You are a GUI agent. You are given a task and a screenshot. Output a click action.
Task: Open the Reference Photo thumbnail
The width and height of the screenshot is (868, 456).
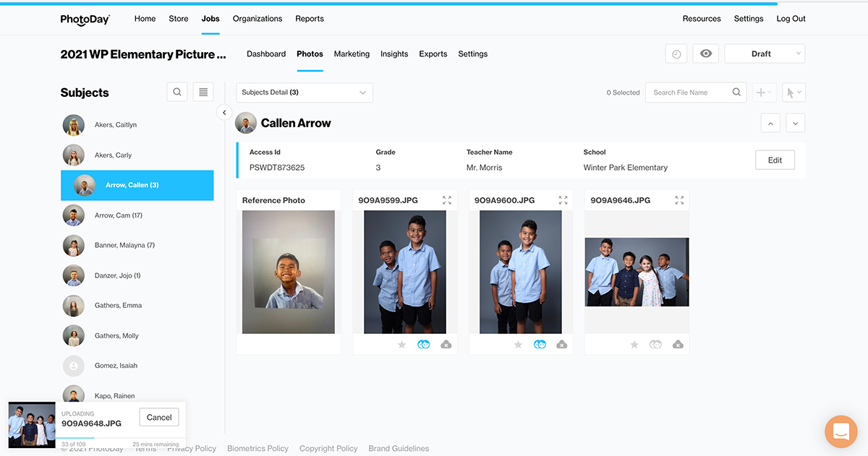click(289, 272)
